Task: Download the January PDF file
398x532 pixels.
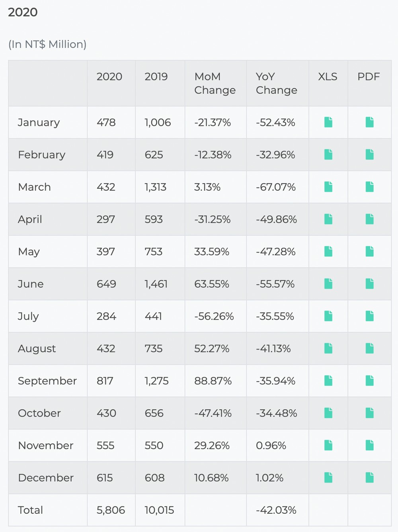Action: point(370,122)
